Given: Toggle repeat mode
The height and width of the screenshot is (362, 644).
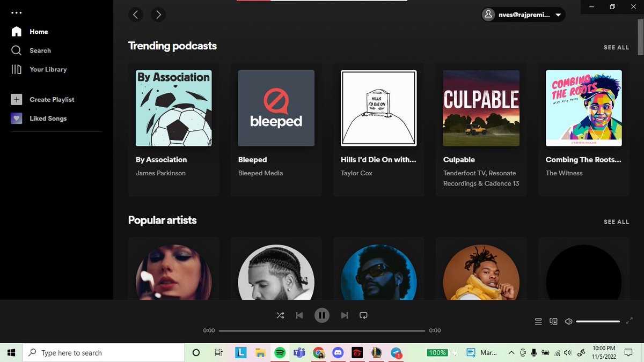Looking at the screenshot, I should tap(363, 315).
